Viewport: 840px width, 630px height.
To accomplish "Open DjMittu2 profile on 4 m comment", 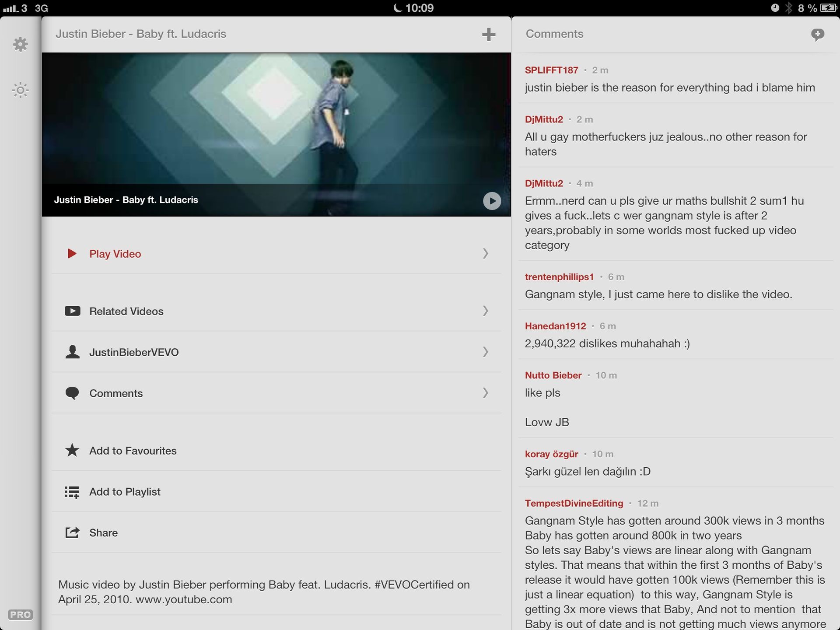I will pos(544,183).
